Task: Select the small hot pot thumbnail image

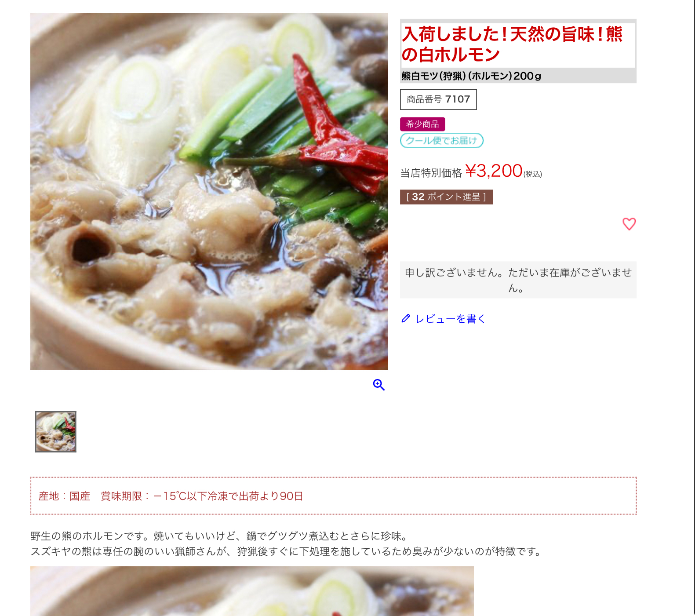Action: pyautogui.click(x=55, y=432)
